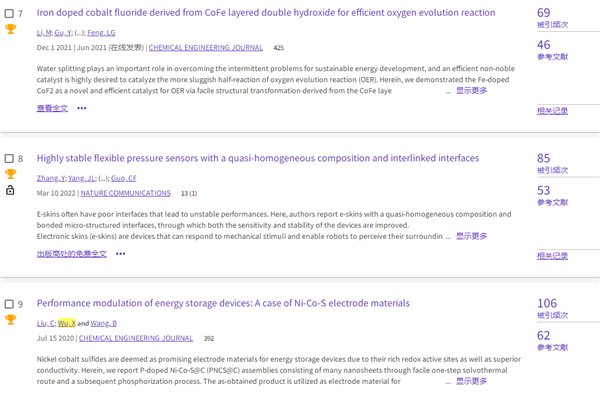Click author Li, M on record 7
Viewport: 600px width, 393px height.
click(44, 33)
